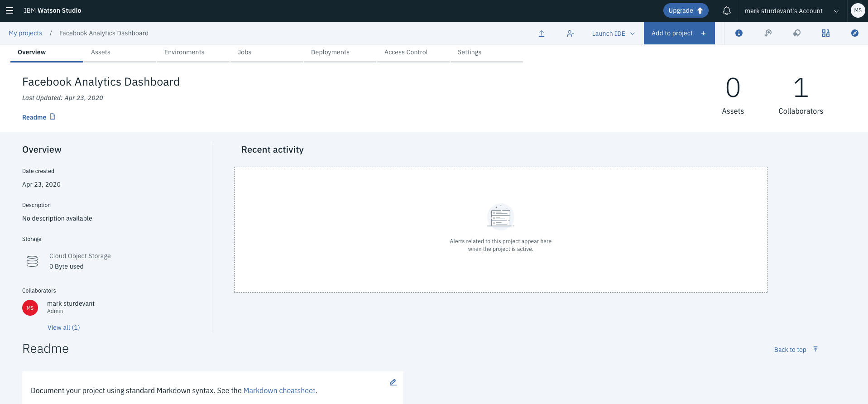Navigate to My projects breadcrumb link
868x404 pixels.
[x=25, y=33]
